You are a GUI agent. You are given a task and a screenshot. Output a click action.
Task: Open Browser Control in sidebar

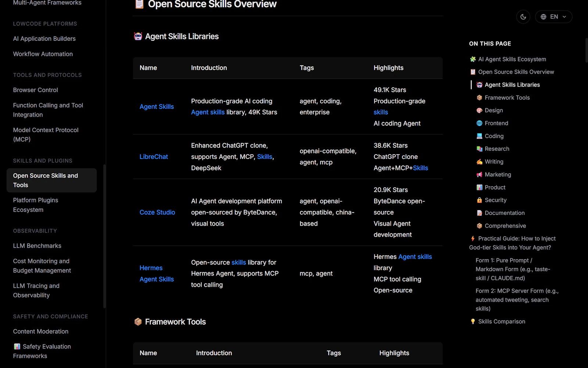[36, 90]
